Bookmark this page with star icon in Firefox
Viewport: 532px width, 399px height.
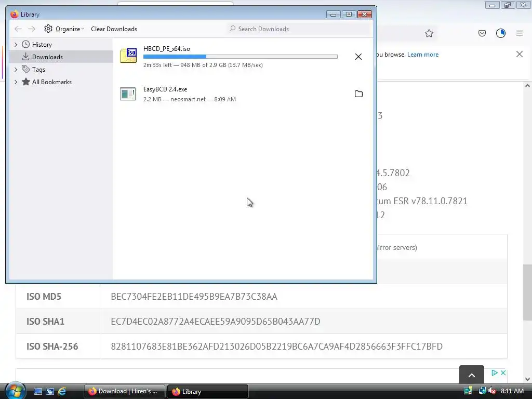[x=429, y=33]
